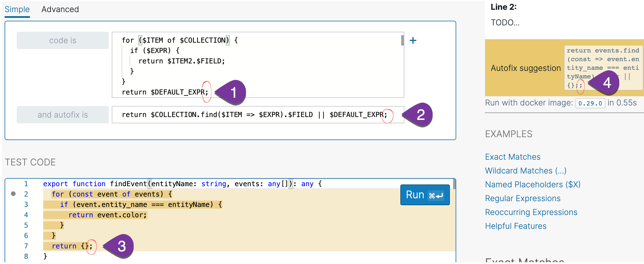Edit the docker image version field 0.29.0

point(590,103)
